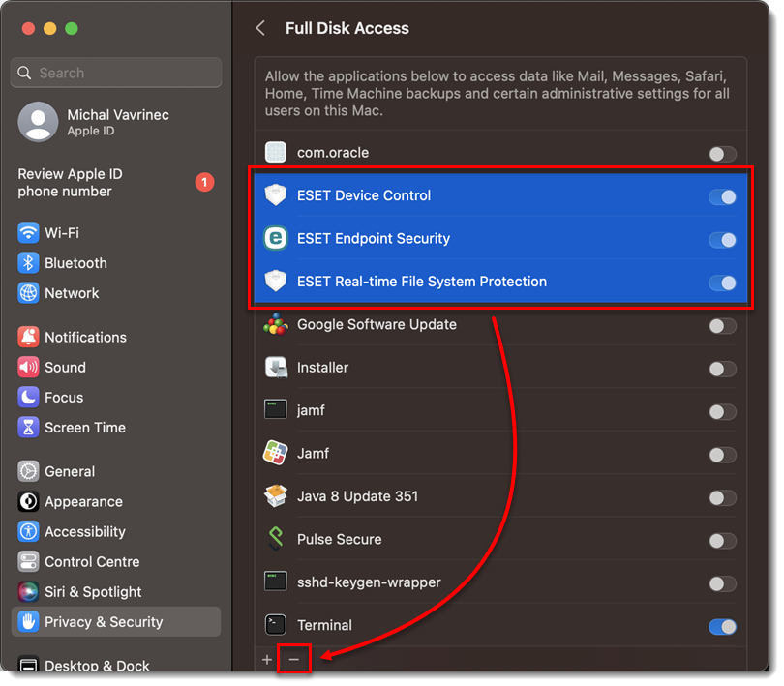Click the lowercase jamf terminal icon
The width and height of the screenshot is (784, 686).
point(276,410)
